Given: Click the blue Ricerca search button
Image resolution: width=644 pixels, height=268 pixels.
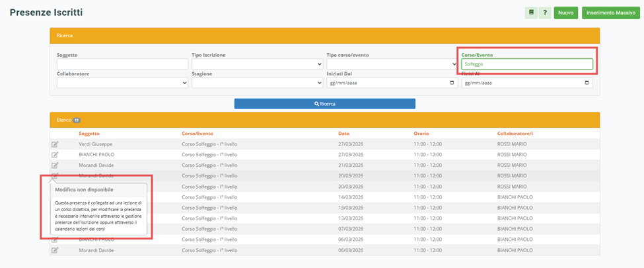Looking at the screenshot, I should click(x=325, y=104).
